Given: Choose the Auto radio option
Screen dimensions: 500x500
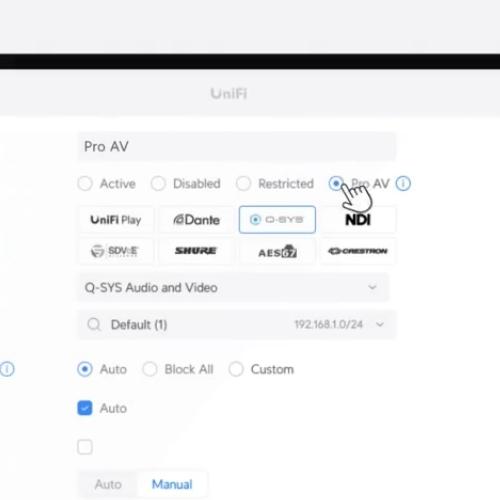Looking at the screenshot, I should click(85, 369).
